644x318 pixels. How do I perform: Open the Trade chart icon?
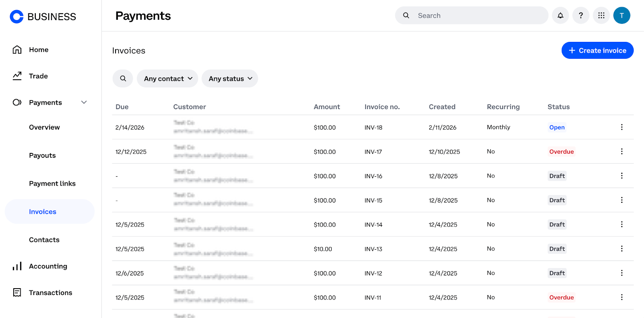pyautogui.click(x=17, y=76)
